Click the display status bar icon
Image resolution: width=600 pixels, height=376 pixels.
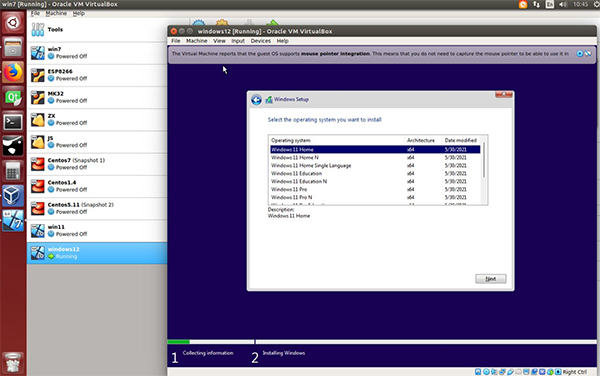[526, 372]
